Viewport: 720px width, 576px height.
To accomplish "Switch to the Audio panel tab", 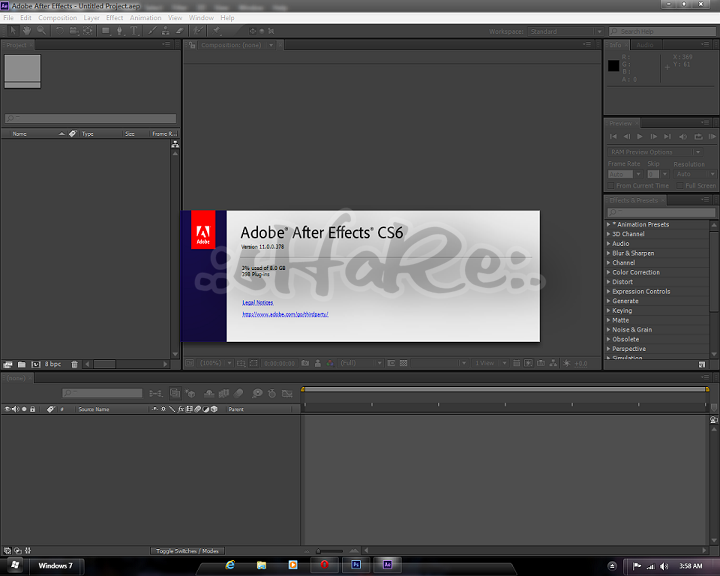I will [x=645, y=45].
